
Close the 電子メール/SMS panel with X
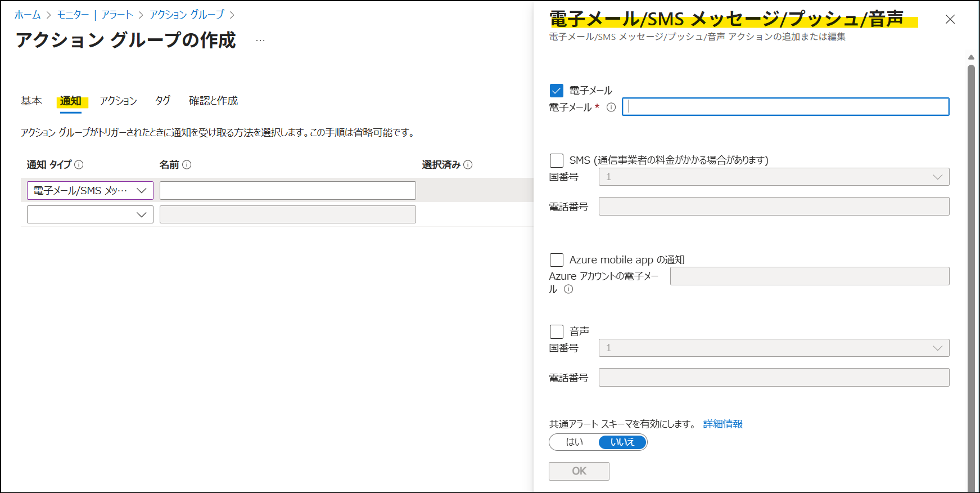950,20
